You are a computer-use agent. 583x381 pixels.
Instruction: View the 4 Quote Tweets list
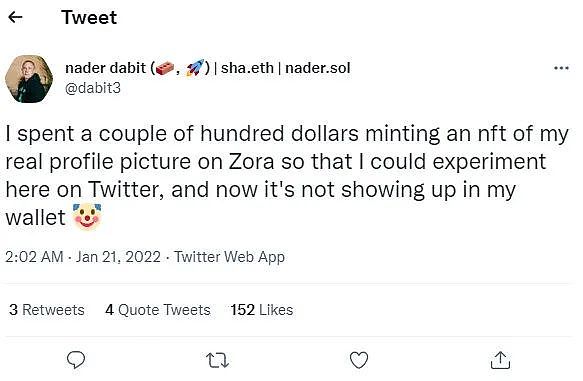pyautogui.click(x=158, y=310)
